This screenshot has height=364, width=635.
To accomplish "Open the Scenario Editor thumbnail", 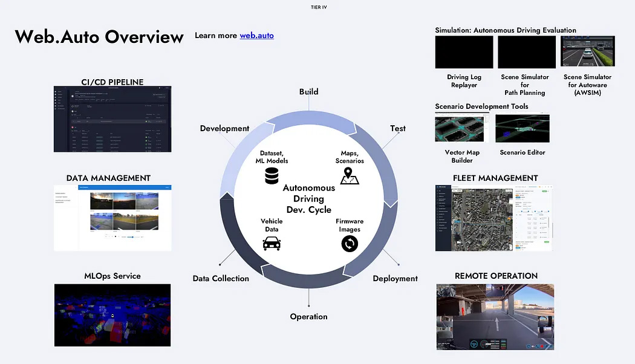I will point(523,128).
